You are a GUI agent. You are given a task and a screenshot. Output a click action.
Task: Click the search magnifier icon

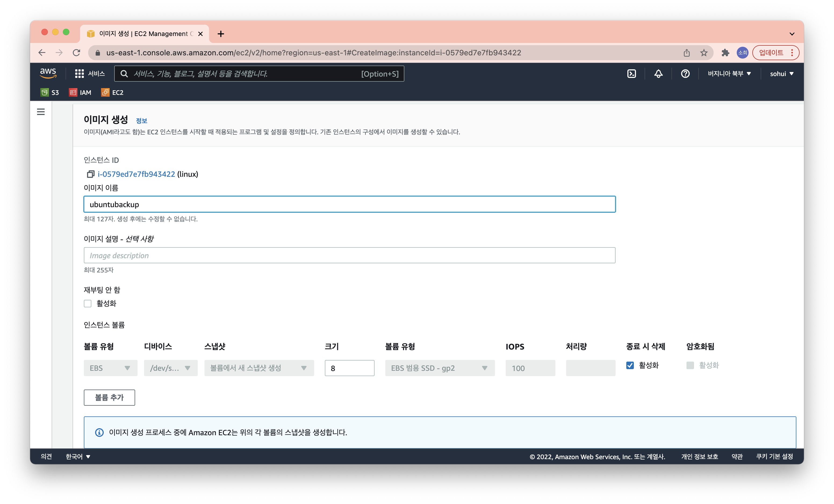[x=124, y=74]
